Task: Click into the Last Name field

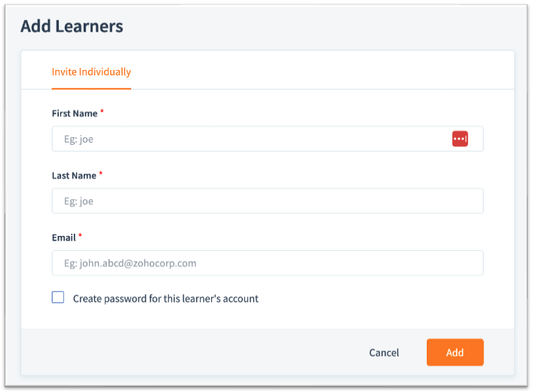Action: (x=267, y=201)
